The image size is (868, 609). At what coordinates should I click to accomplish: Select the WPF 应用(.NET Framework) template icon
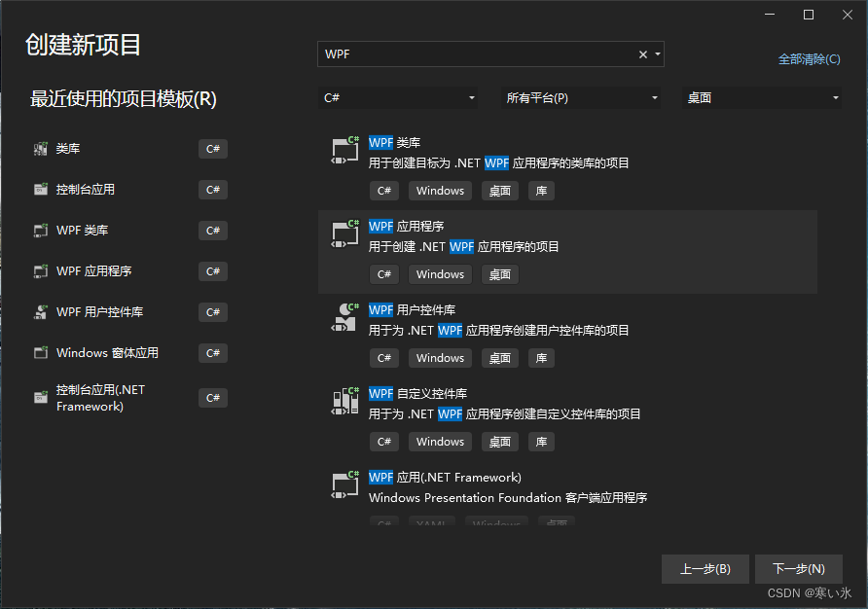point(344,485)
